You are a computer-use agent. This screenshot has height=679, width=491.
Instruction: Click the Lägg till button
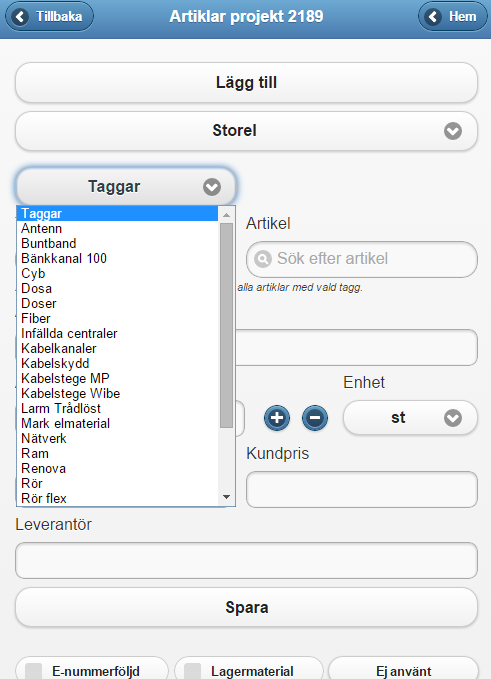(x=246, y=83)
